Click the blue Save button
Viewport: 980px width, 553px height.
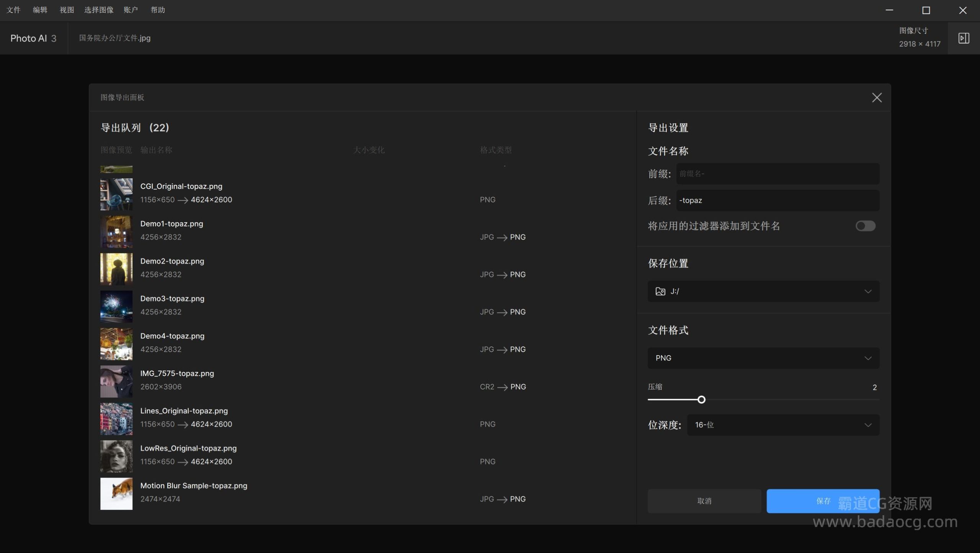pyautogui.click(x=823, y=501)
